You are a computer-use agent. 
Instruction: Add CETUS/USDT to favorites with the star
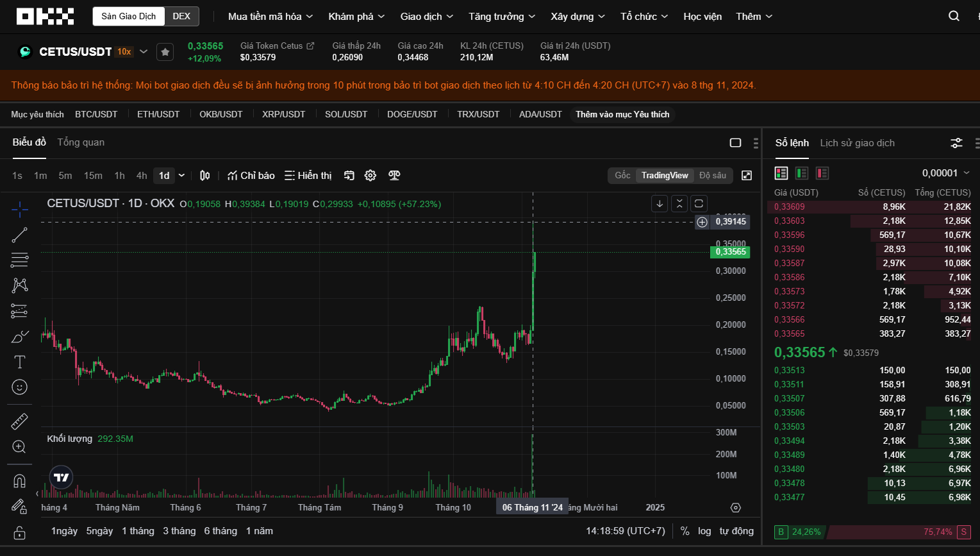coord(165,52)
